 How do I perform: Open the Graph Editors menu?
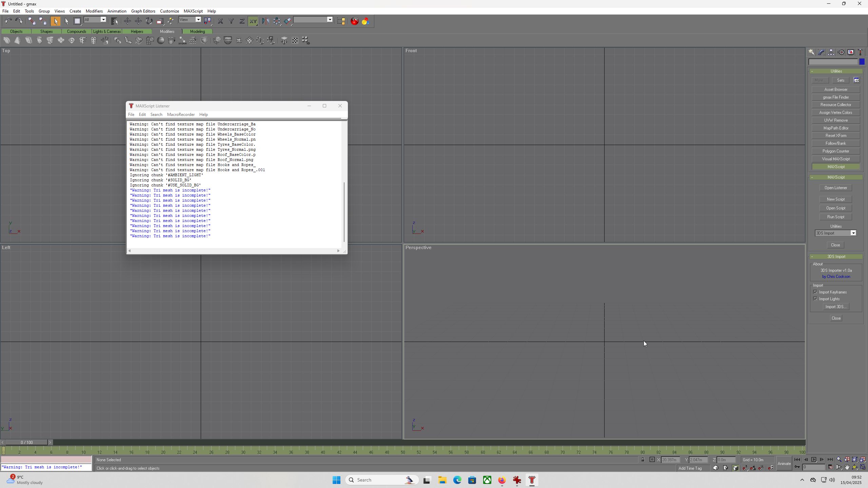point(143,11)
